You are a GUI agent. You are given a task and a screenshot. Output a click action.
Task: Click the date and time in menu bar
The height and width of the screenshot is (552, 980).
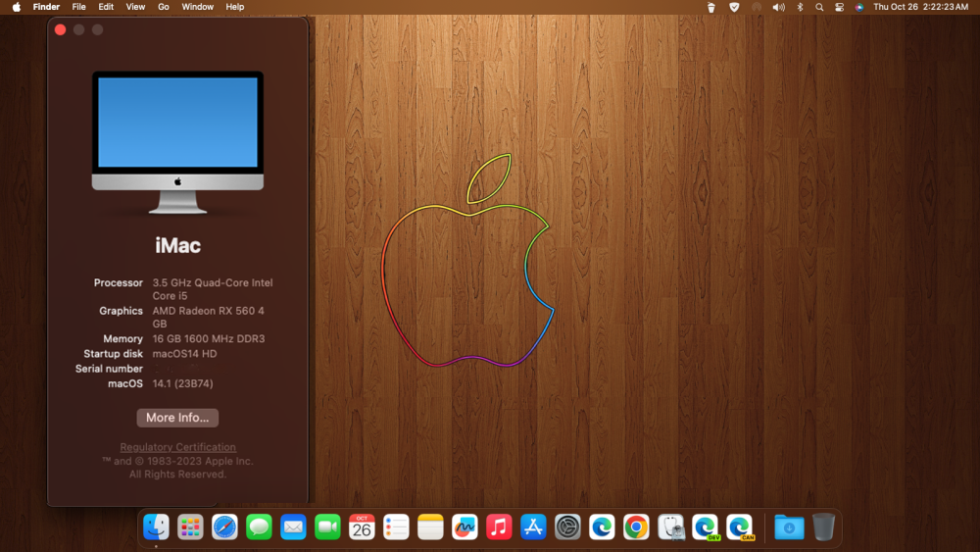(920, 7)
